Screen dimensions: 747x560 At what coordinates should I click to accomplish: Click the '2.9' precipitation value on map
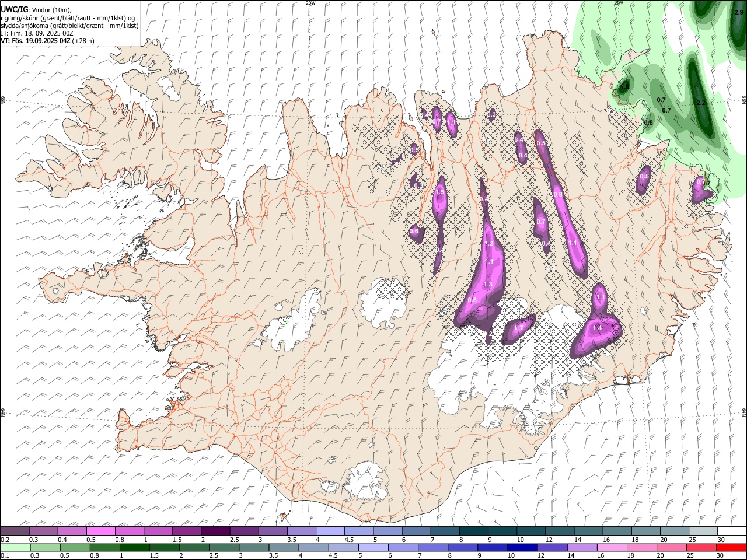pos(738,12)
